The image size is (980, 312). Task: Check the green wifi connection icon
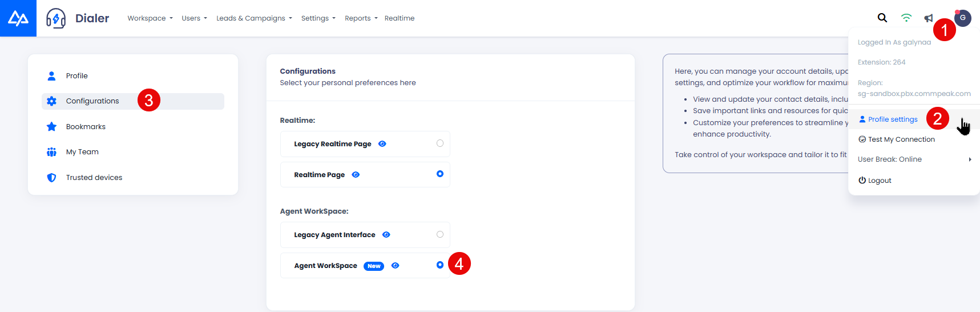906,18
